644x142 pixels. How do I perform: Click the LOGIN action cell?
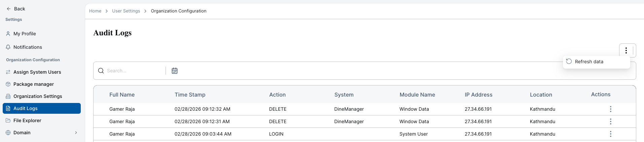(276, 134)
